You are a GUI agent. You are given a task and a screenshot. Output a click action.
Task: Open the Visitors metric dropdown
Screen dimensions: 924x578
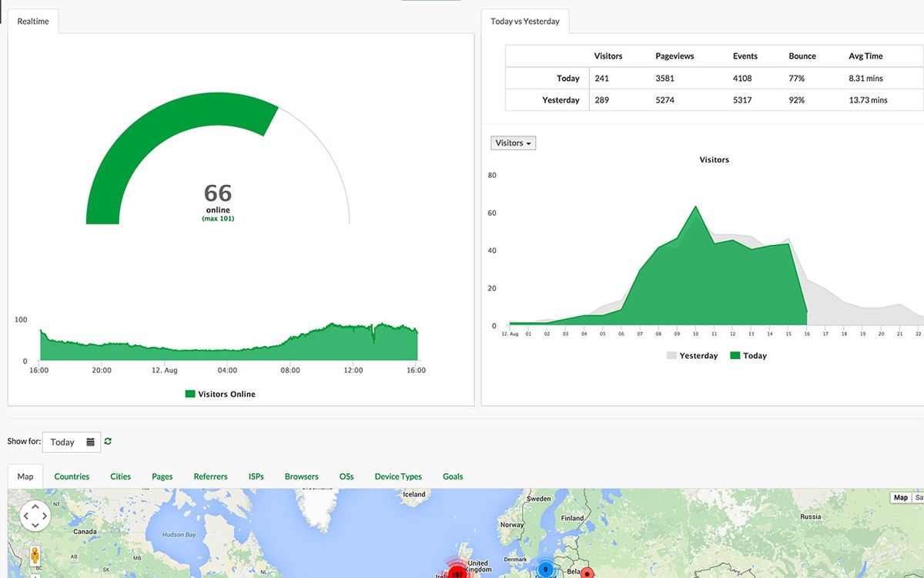[x=513, y=143]
